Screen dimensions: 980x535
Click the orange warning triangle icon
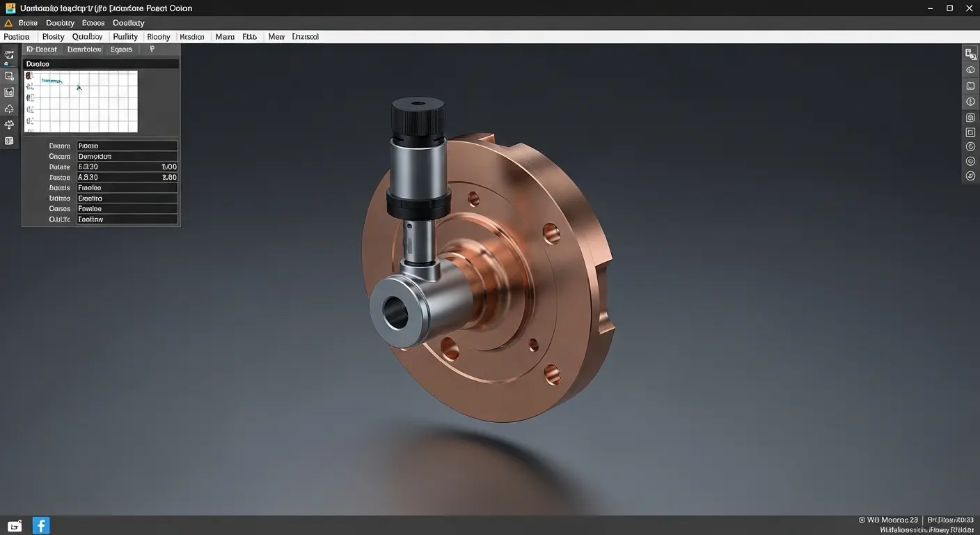8,23
